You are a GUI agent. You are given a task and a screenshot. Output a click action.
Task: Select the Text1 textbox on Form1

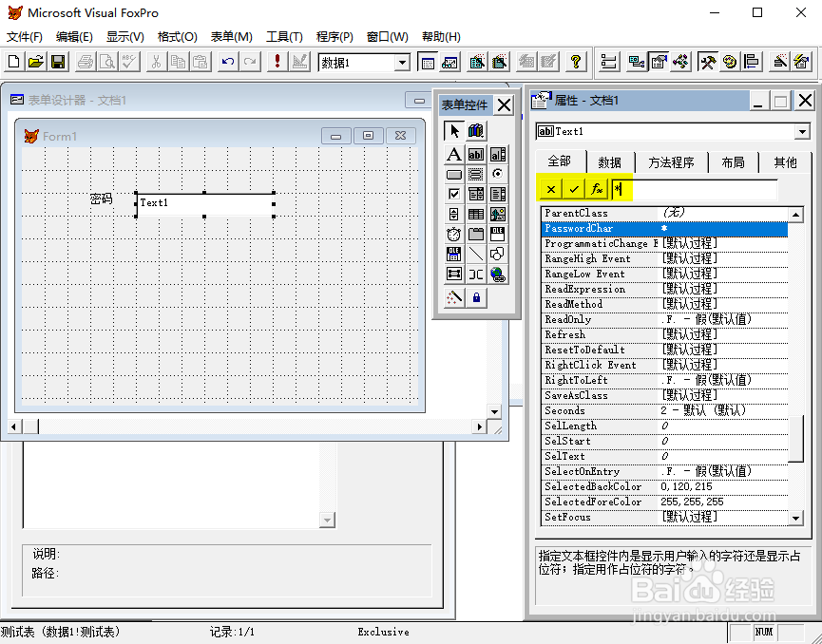tap(205, 204)
